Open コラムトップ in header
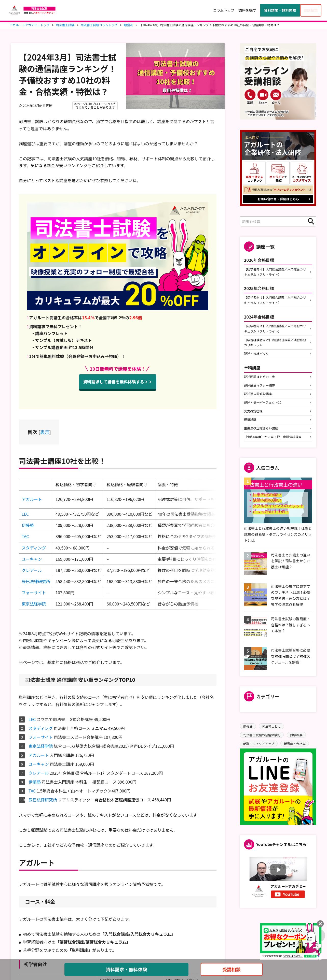 [x=223, y=10]
